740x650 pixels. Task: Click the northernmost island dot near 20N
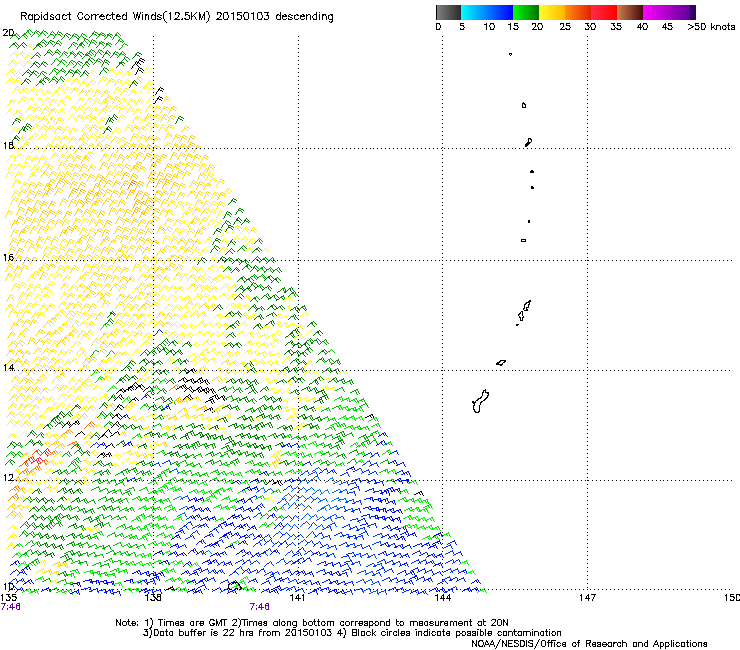coord(511,54)
